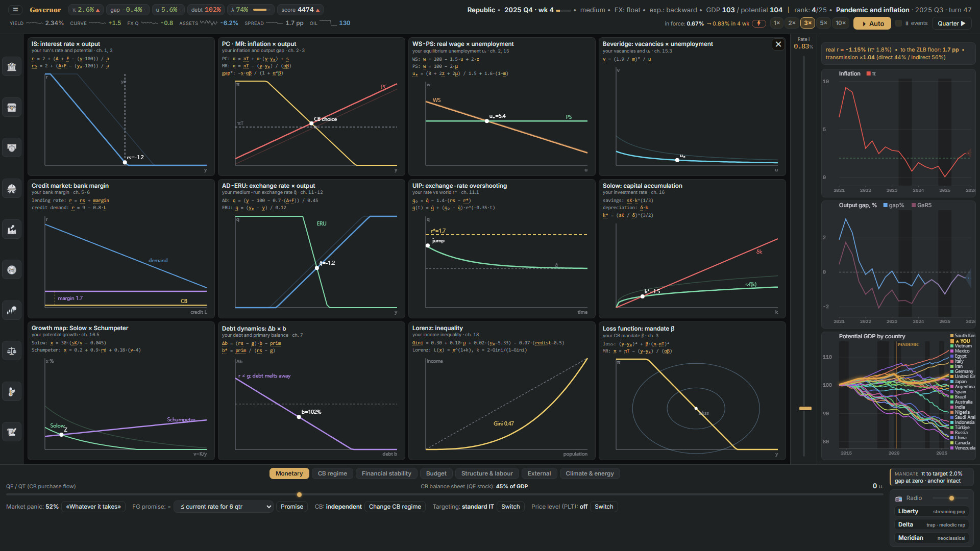Switch simulation speed to 1×
980x551 pixels.
point(776,23)
